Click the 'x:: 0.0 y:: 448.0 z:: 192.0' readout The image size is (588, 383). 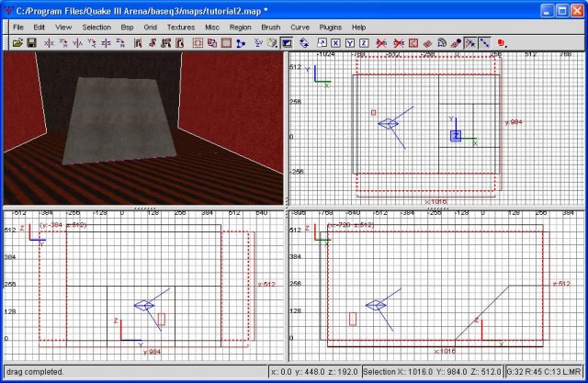pyautogui.click(x=314, y=372)
